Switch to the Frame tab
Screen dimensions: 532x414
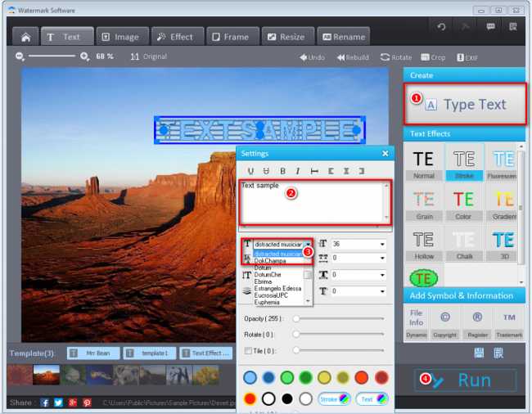click(x=232, y=37)
